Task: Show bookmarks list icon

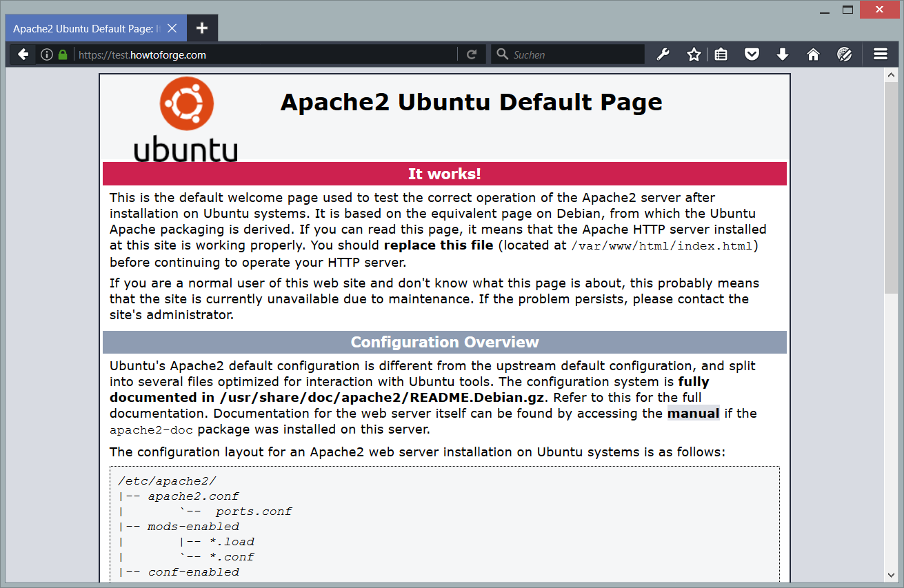Action: 721,54
